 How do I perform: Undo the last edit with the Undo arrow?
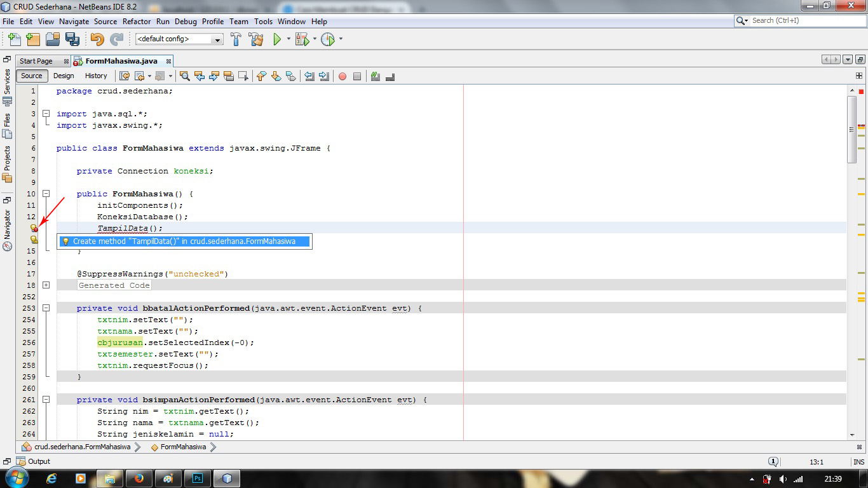point(97,39)
